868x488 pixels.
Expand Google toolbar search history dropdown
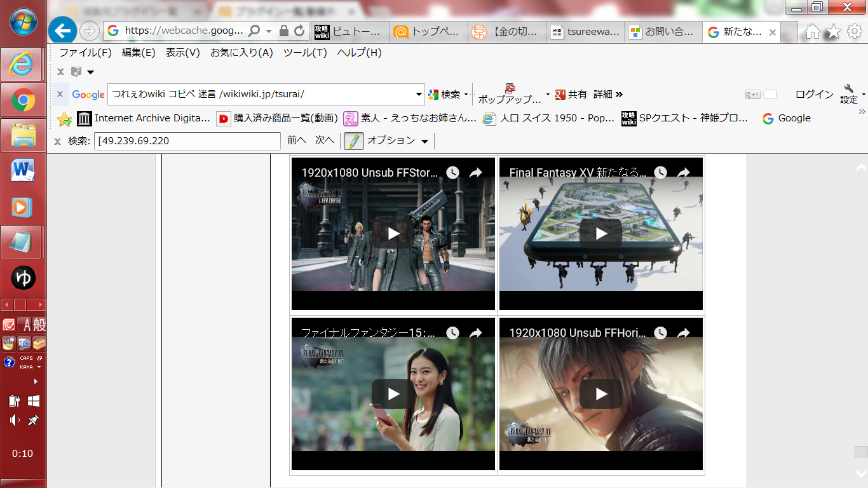click(419, 95)
